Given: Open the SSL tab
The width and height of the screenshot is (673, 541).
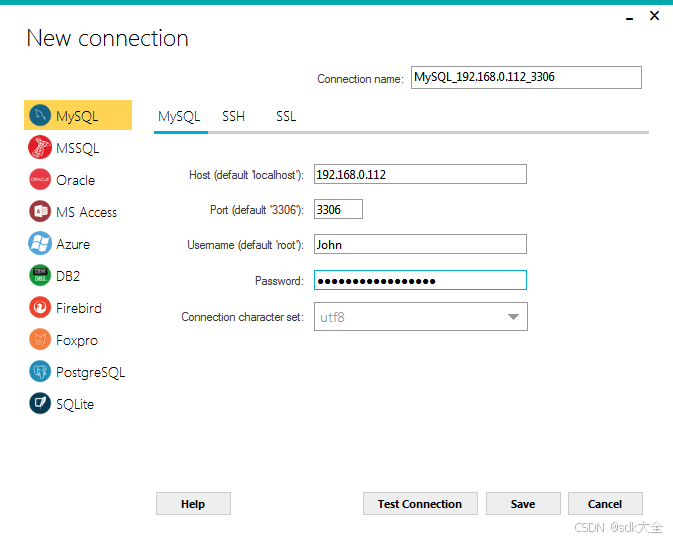Looking at the screenshot, I should tap(286, 116).
